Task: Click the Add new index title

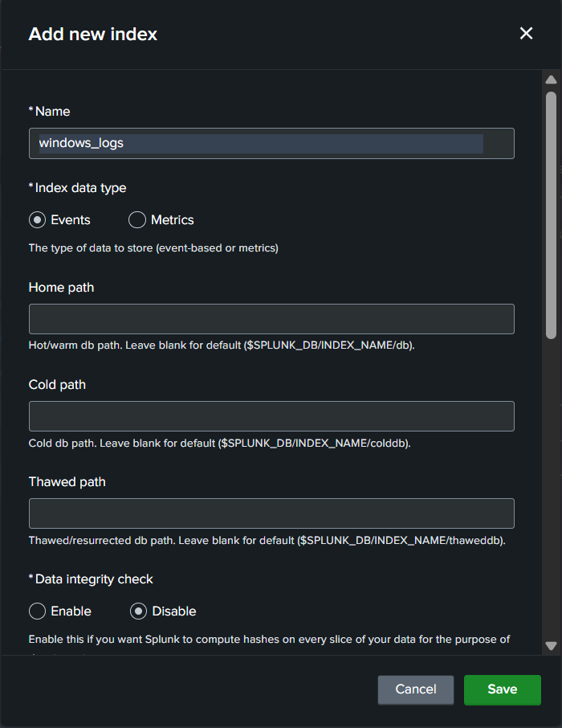Action: point(93,34)
